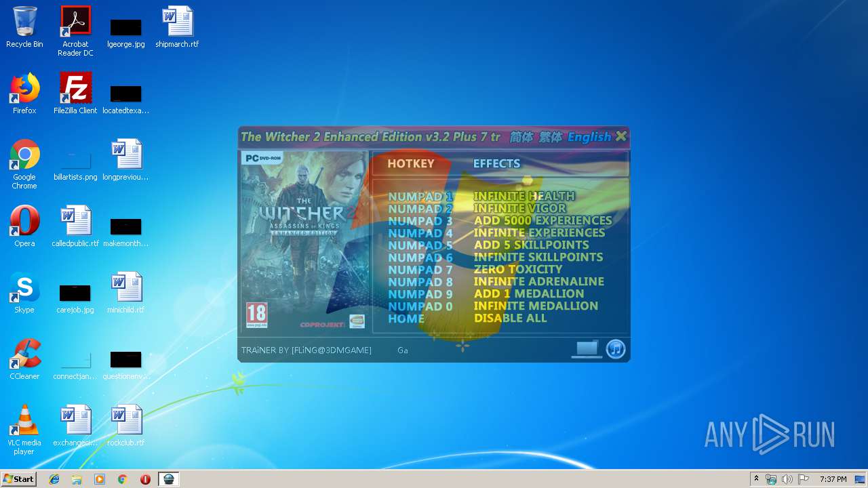Viewport: 868px width, 488px height.
Task: Open Chrome from the taskbar
Action: pos(123,479)
